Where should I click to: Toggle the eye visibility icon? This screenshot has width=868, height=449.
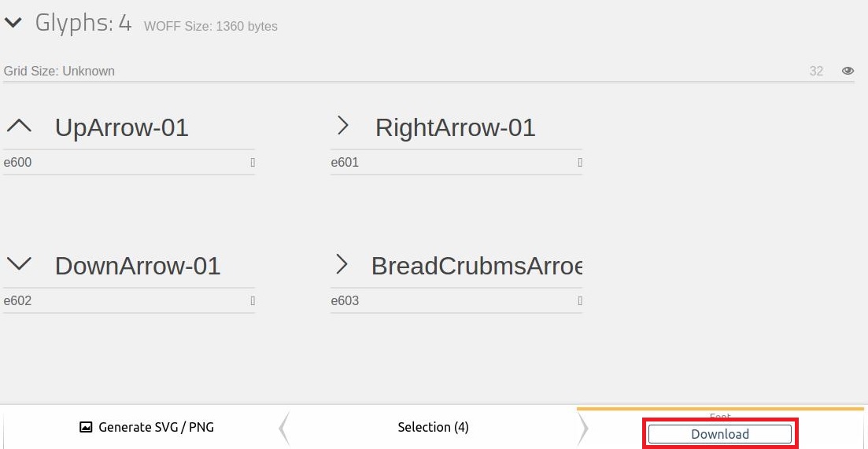[x=848, y=71]
